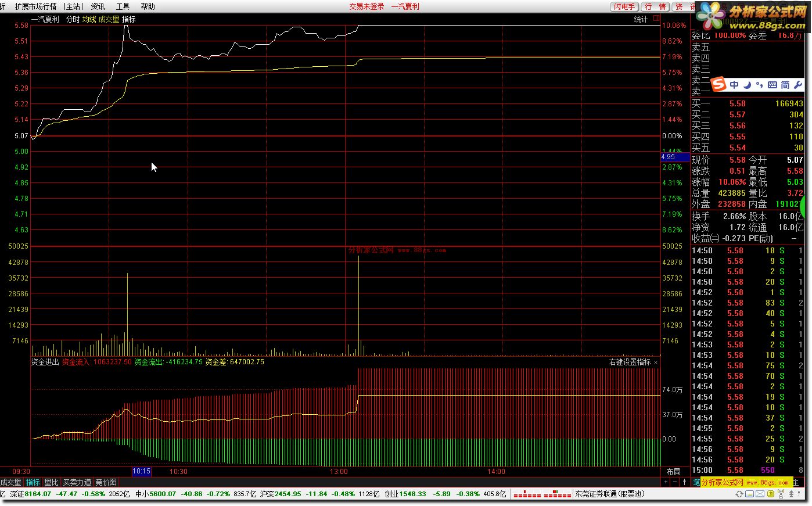Click the 总量 423885 value
Viewport: 812px width, 506px height.
732,193
